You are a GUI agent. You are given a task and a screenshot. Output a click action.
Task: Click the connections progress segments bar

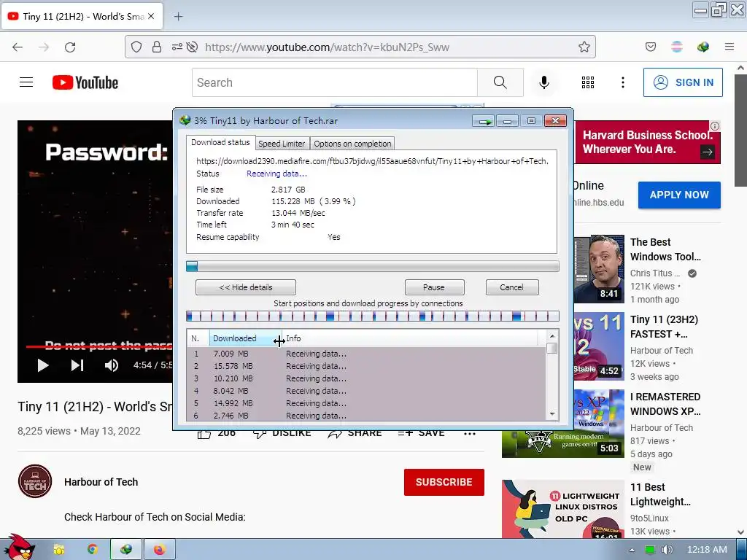(373, 316)
